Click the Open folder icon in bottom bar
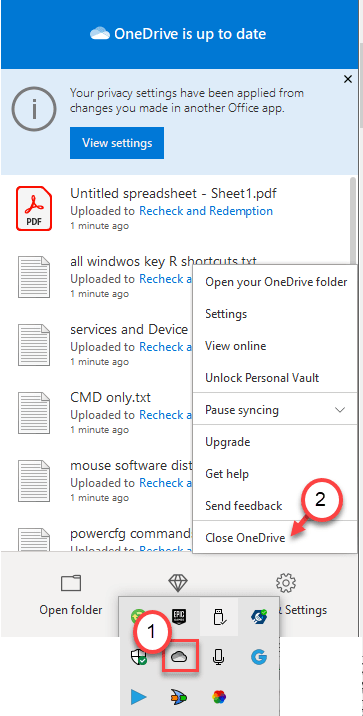 (71, 583)
